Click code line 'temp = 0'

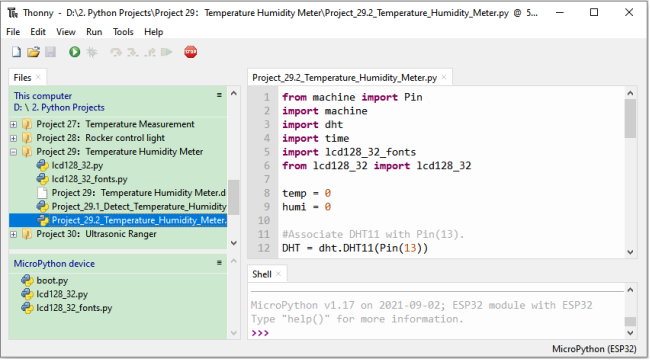[x=306, y=193]
